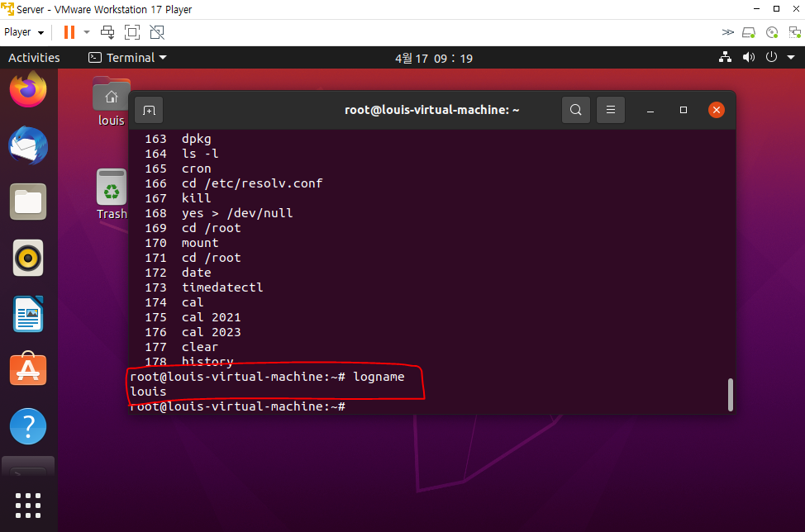Open the terminal search button
This screenshot has height=532, width=805.
coord(576,110)
